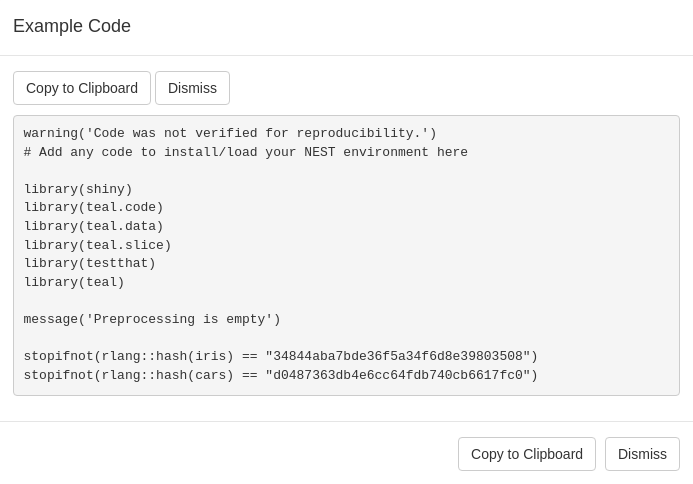Viewport: 693px width, 484px height.
Task: Click the top Copy to Clipboard button
Action: point(82,88)
